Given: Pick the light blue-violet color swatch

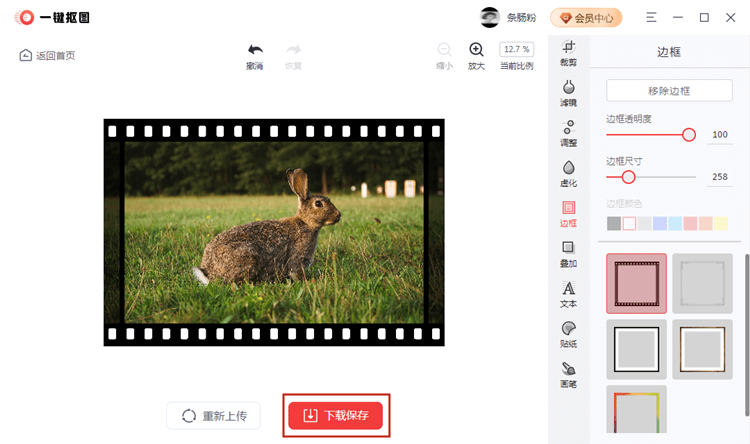Looking at the screenshot, I should coord(660,223).
